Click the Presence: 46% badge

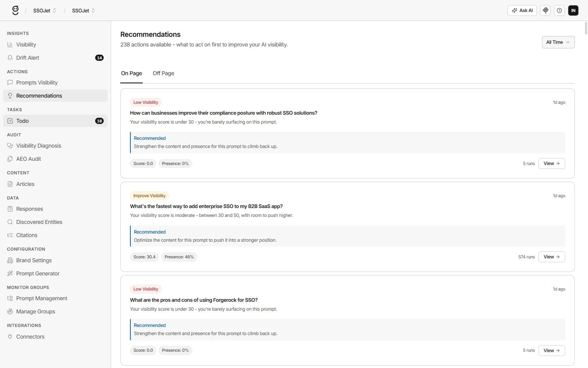[x=179, y=257]
